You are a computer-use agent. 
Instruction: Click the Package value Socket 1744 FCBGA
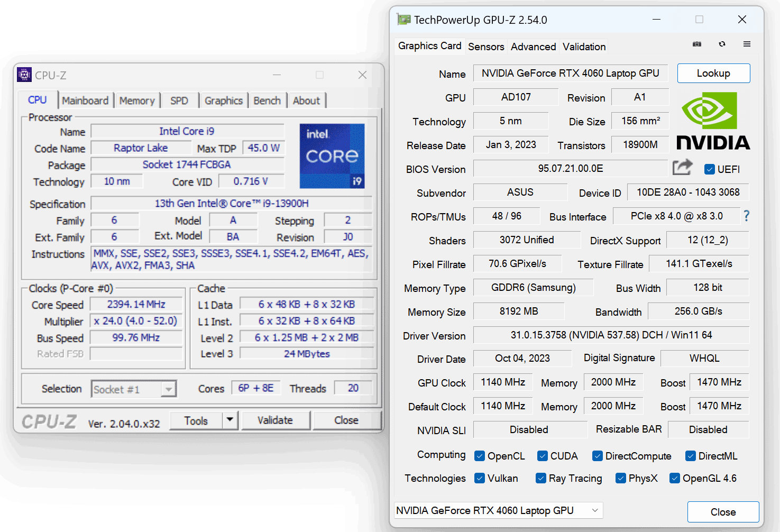pos(187,165)
